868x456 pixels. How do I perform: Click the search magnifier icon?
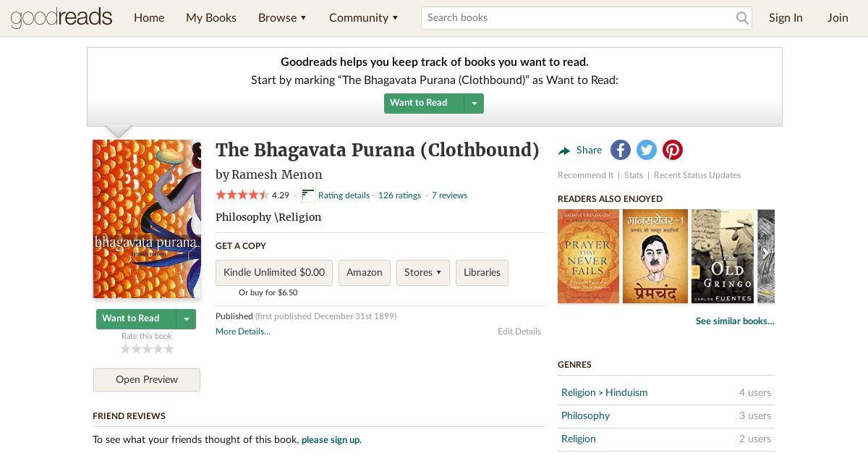click(x=742, y=18)
